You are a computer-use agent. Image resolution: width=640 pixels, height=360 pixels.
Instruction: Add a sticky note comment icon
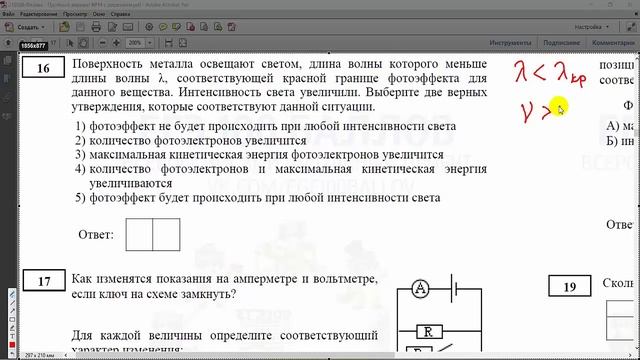(163, 27)
